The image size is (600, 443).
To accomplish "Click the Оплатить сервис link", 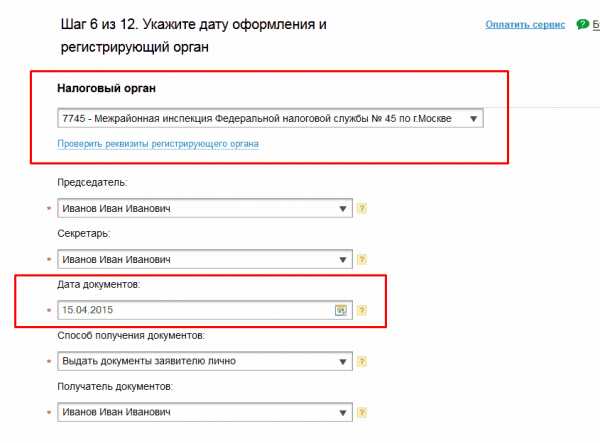I will [524, 23].
